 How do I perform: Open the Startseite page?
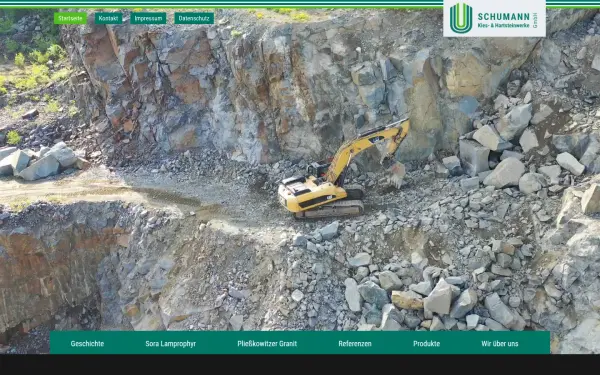point(70,18)
